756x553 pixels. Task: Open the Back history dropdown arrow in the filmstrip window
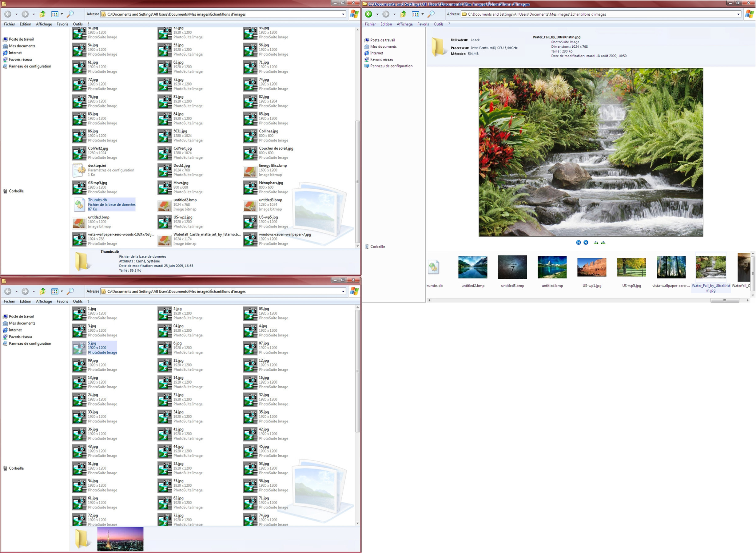pyautogui.click(x=377, y=14)
